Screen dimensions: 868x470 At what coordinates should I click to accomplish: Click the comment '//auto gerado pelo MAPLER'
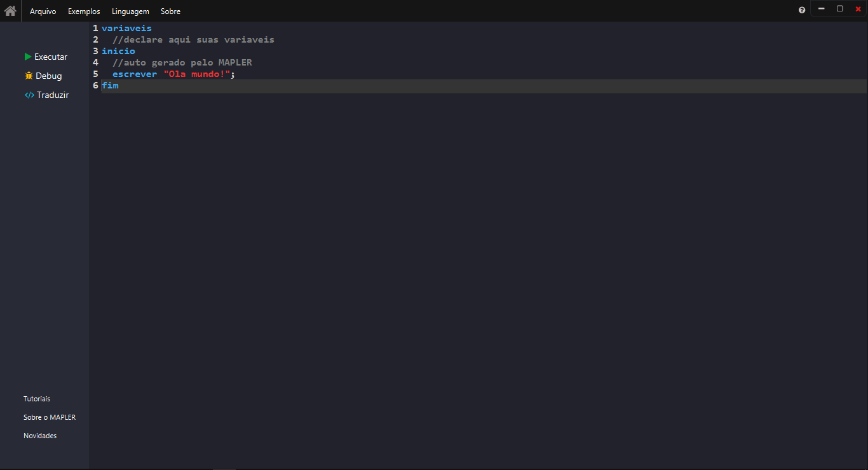pos(182,62)
